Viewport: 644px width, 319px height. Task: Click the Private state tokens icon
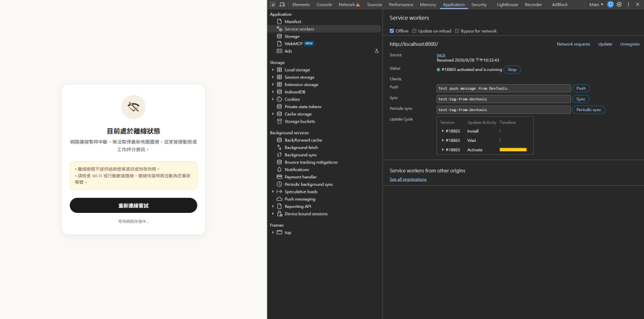[x=280, y=107]
